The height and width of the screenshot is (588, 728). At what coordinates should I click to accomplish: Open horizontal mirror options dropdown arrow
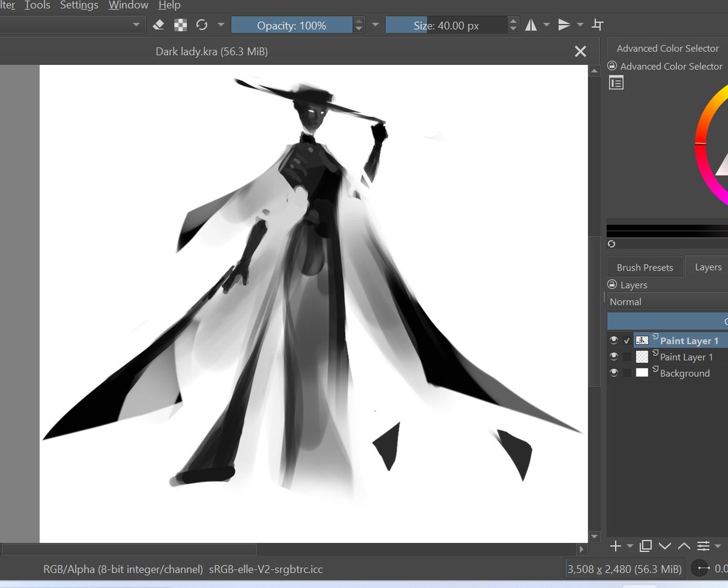[x=547, y=25]
